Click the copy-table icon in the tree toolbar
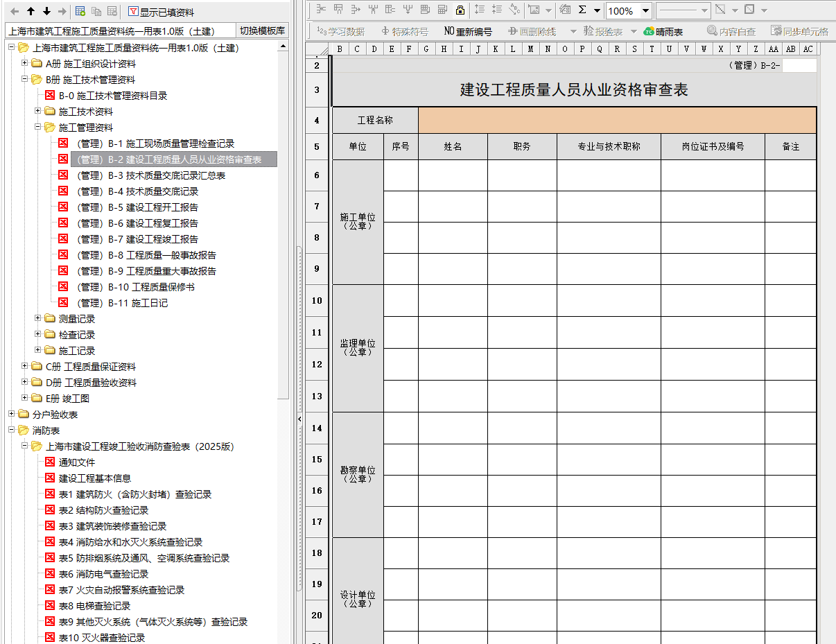Viewport: 836px width, 644px height. [x=96, y=11]
